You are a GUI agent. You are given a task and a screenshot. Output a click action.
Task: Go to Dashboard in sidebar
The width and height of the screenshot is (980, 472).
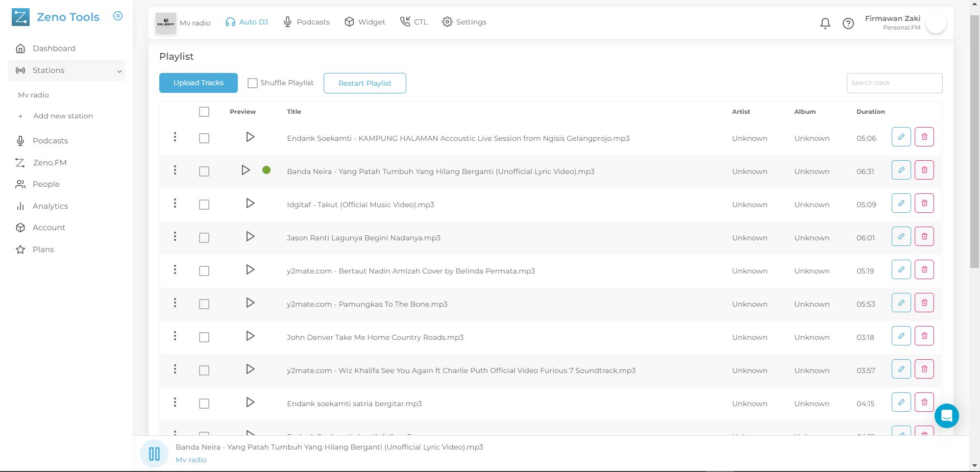(46, 48)
